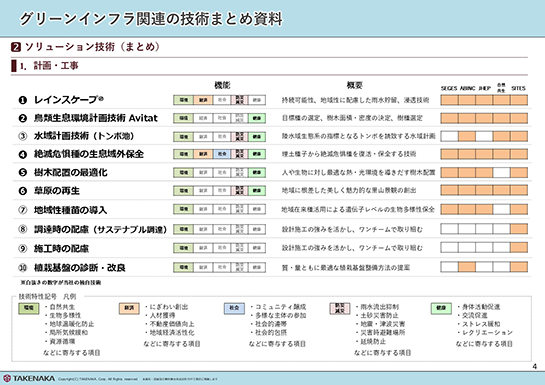Click the row title レインスケープ
This screenshot has width=545, height=385.
click(68, 100)
